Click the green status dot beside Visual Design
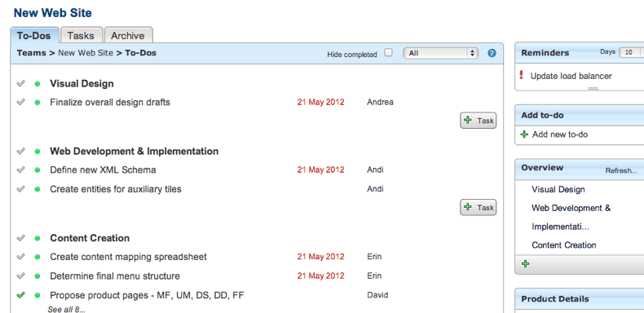The width and height of the screenshot is (644, 313). (x=37, y=84)
